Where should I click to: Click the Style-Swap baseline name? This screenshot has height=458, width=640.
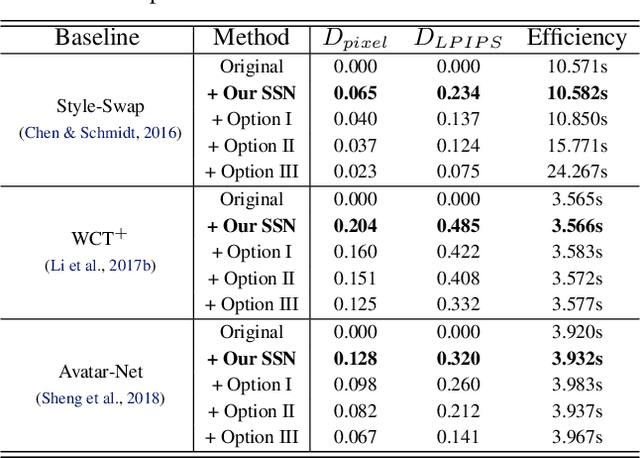tap(99, 107)
